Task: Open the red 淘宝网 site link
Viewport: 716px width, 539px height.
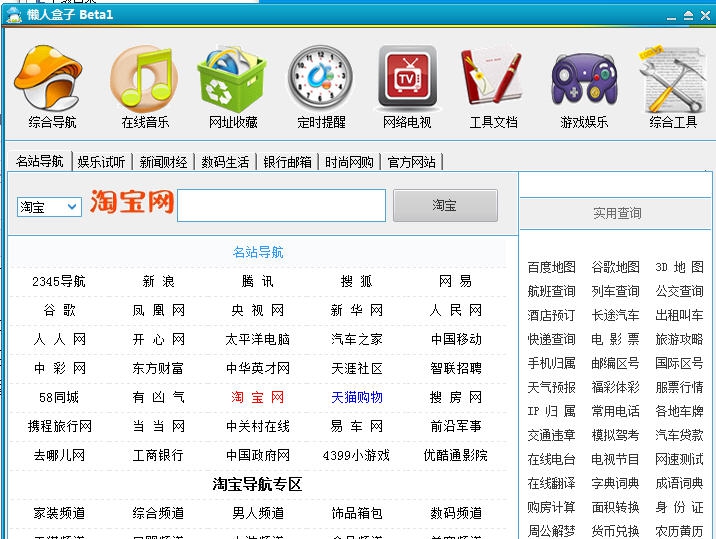Action: (x=258, y=397)
